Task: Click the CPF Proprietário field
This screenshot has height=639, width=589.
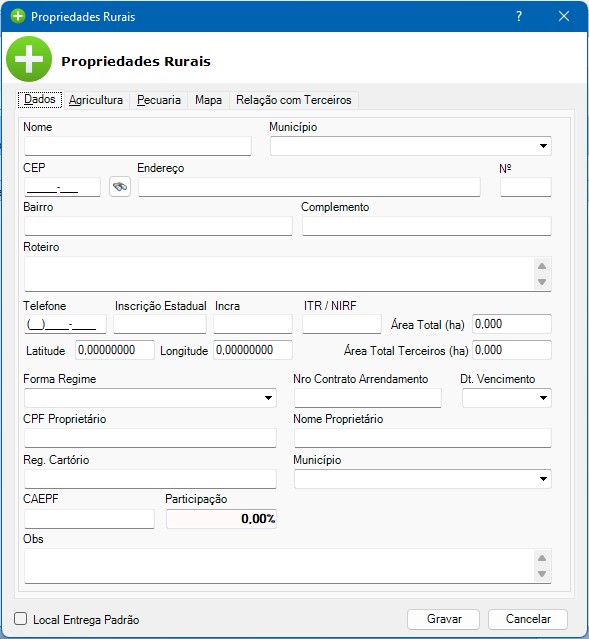Action: coord(150,438)
